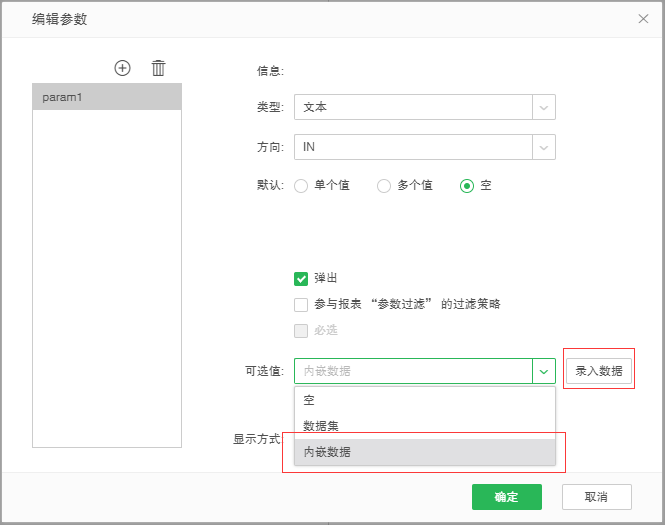Click the delete parameter trash icon
The height and width of the screenshot is (525, 665).
pos(158,68)
